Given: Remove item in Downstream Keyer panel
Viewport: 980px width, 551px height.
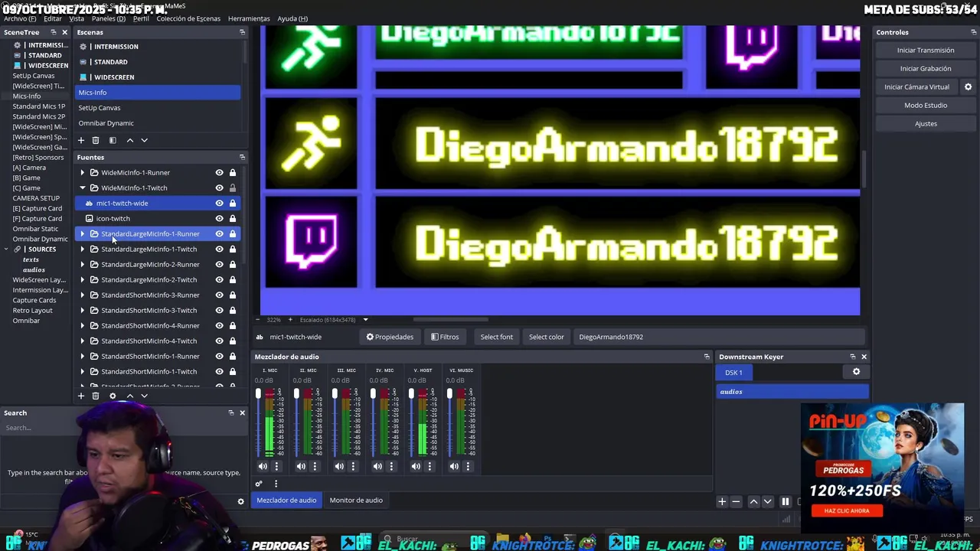Looking at the screenshot, I should [736, 502].
